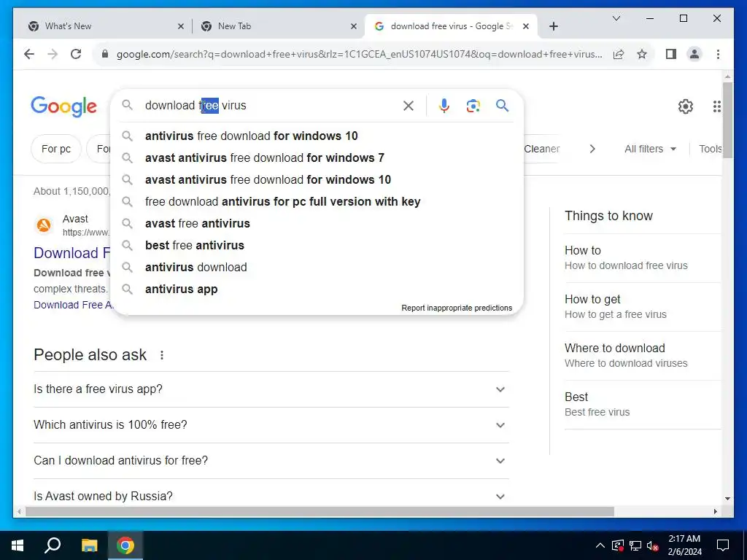
Task: Close the download free virus tab
Action: (526, 26)
